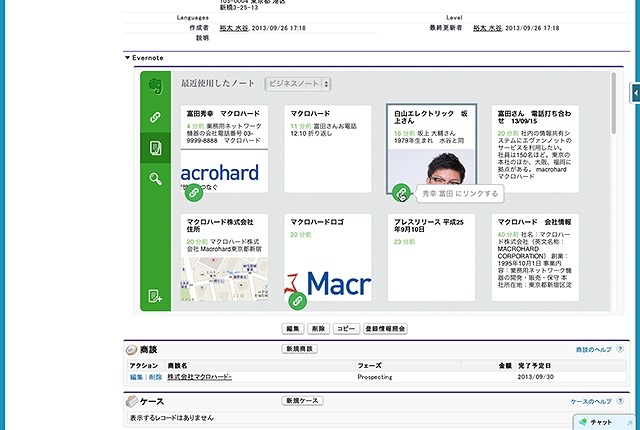Open the search magnifier icon in Evernote sidebar
640x430 pixels.
tap(155, 179)
